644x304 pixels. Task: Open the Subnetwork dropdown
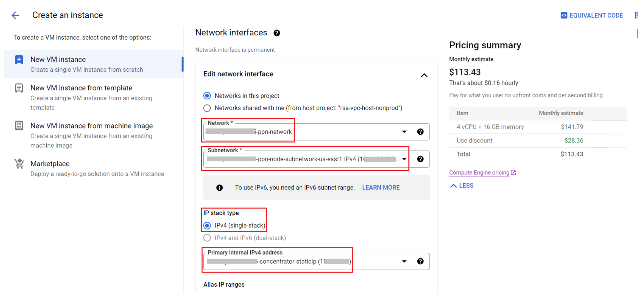pyautogui.click(x=404, y=159)
